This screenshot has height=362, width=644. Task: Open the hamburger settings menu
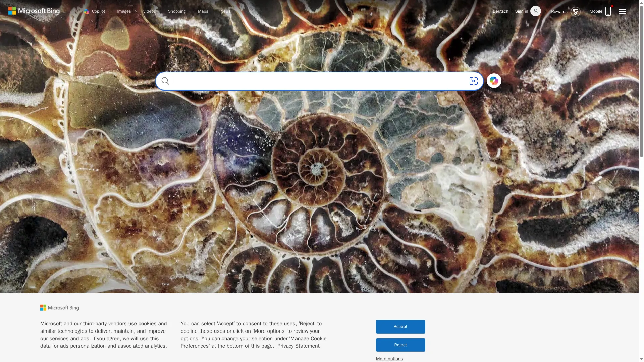tap(623, 11)
